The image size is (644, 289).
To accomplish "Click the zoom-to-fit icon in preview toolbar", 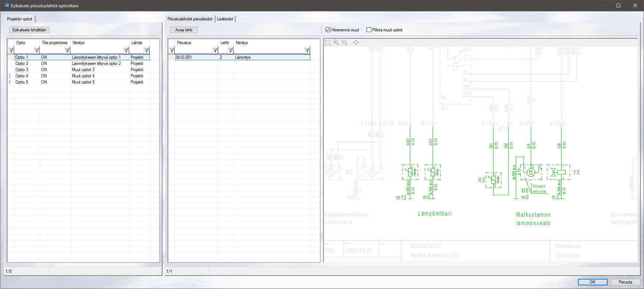I will tap(328, 43).
